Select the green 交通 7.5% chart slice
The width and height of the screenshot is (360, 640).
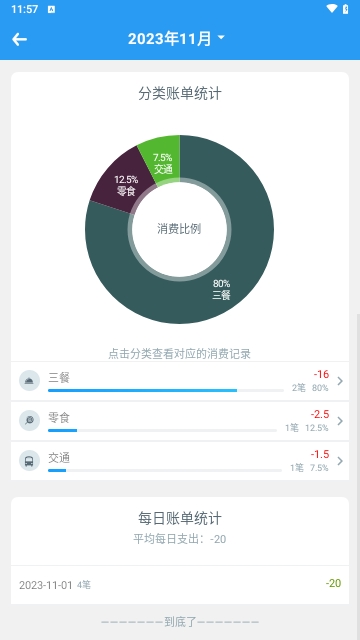pos(163,161)
